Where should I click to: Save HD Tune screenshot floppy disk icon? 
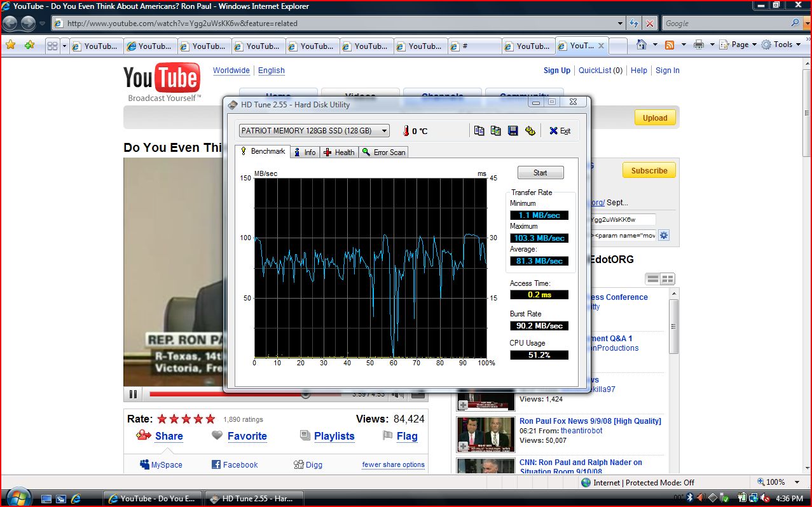pyautogui.click(x=513, y=130)
